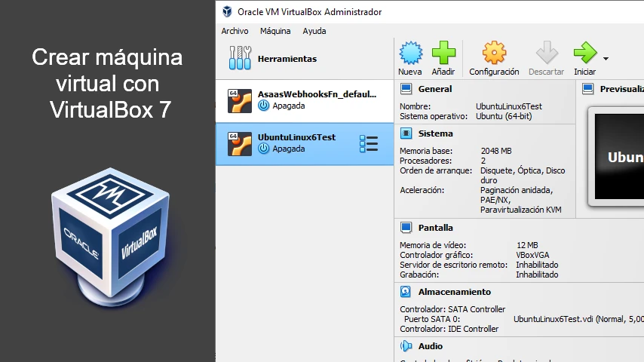Select graphics controller value VBoxVGA
Viewport: 644px width, 362px height.
(532, 255)
